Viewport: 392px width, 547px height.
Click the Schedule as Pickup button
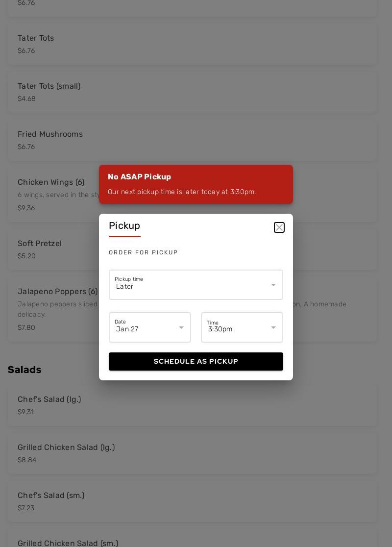click(x=196, y=362)
